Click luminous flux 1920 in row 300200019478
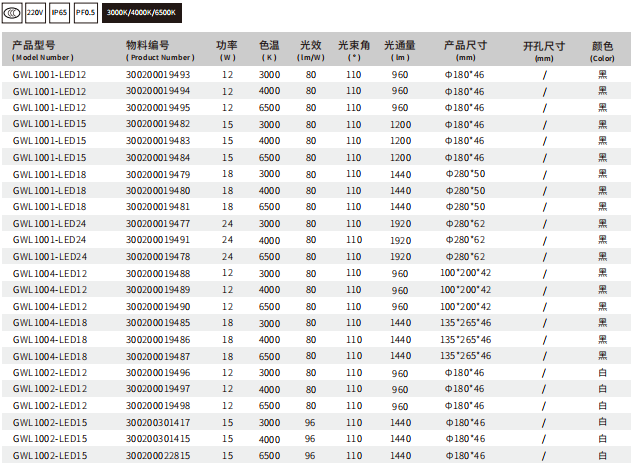The width and height of the screenshot is (635, 469). [401, 257]
